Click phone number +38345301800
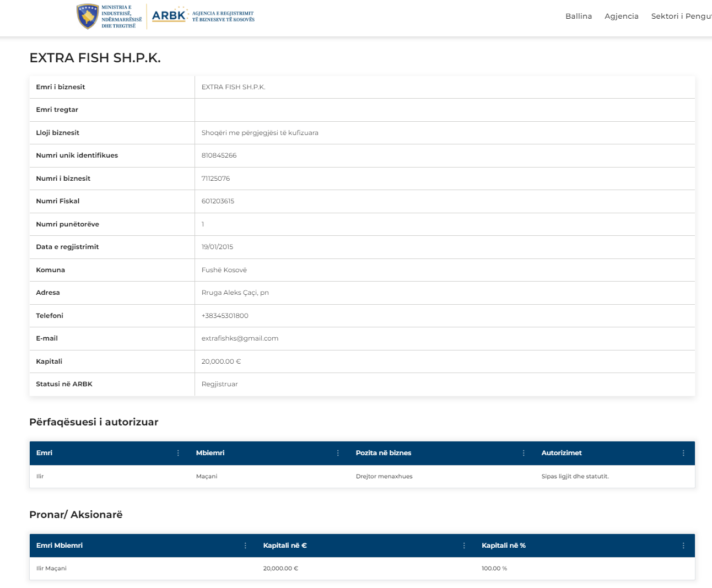 [225, 316]
